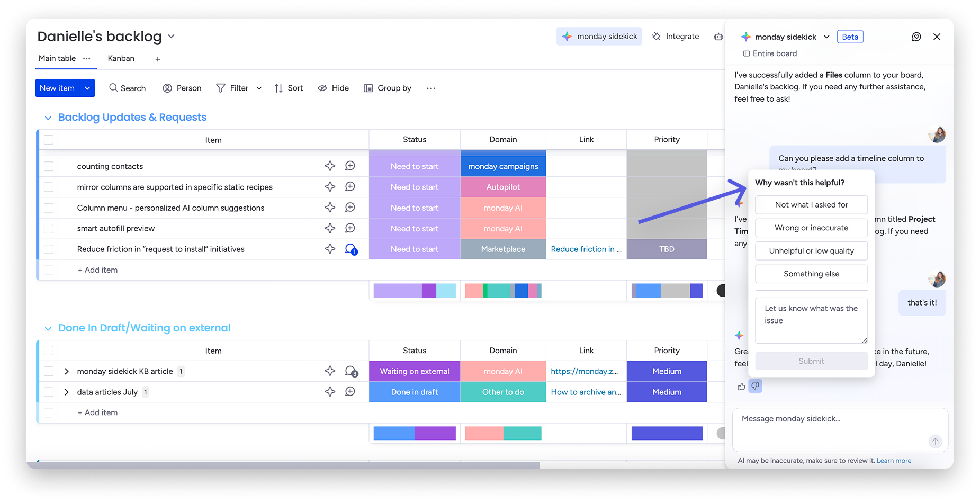Open updates bubble on monday sidekick KB article row

tap(351, 372)
